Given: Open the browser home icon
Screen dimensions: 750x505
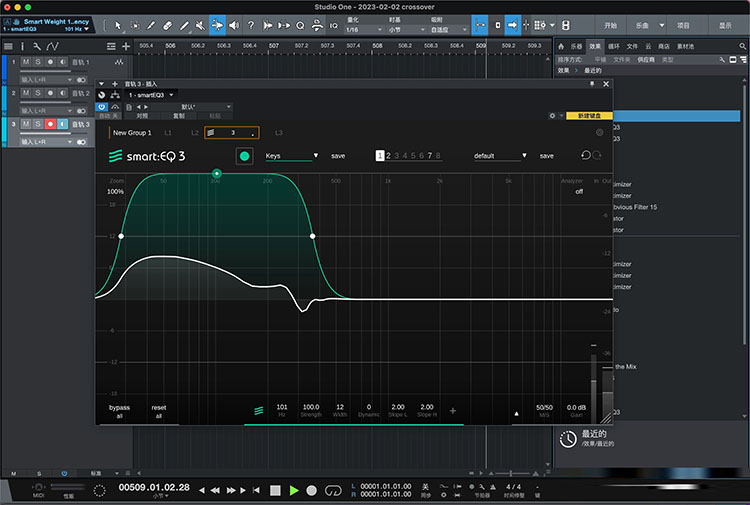Looking at the screenshot, I should click(x=561, y=46).
